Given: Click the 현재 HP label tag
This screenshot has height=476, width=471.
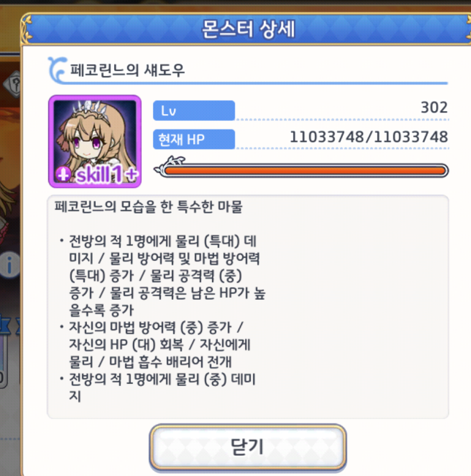Looking at the screenshot, I should coord(194,140).
